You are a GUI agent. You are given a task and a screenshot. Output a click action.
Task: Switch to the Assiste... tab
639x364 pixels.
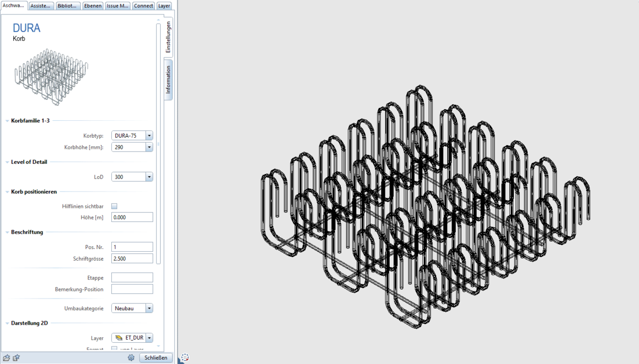pyautogui.click(x=41, y=6)
